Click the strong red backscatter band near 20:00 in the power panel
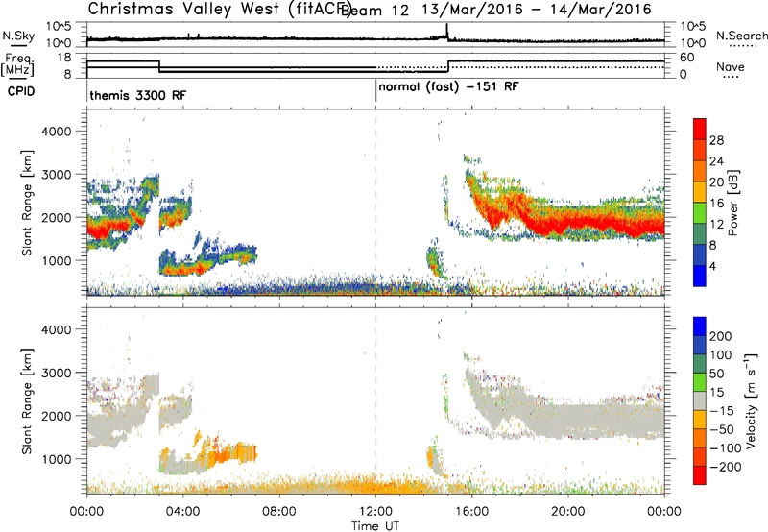The height and width of the screenshot is (532, 768). pos(568,223)
